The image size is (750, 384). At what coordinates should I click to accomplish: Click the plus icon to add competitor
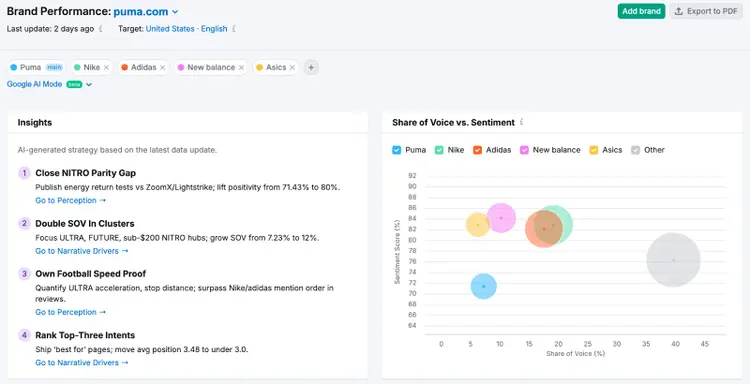click(x=311, y=67)
